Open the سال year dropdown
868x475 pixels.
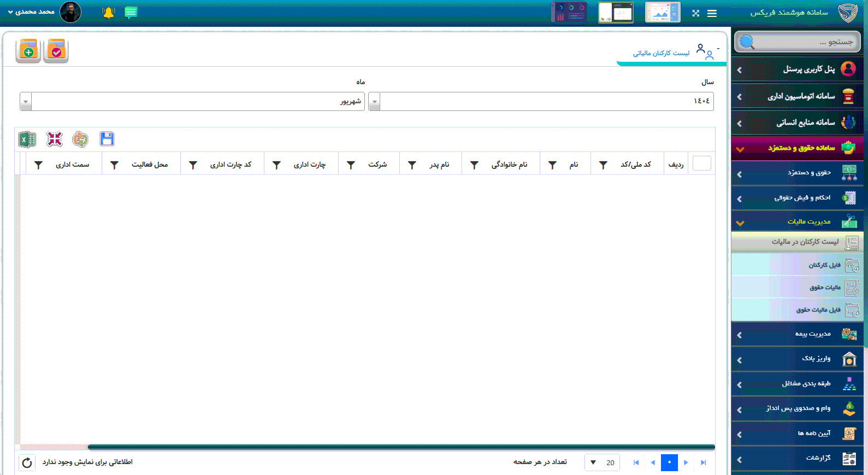(374, 102)
